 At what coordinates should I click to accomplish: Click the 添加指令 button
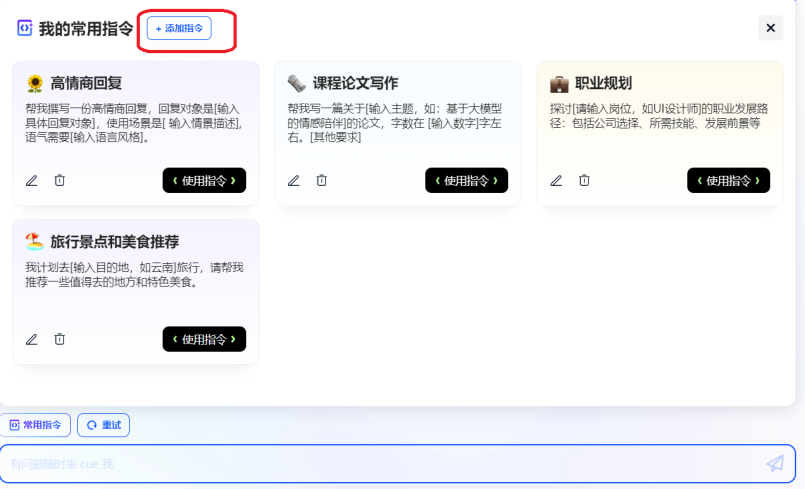(x=179, y=28)
